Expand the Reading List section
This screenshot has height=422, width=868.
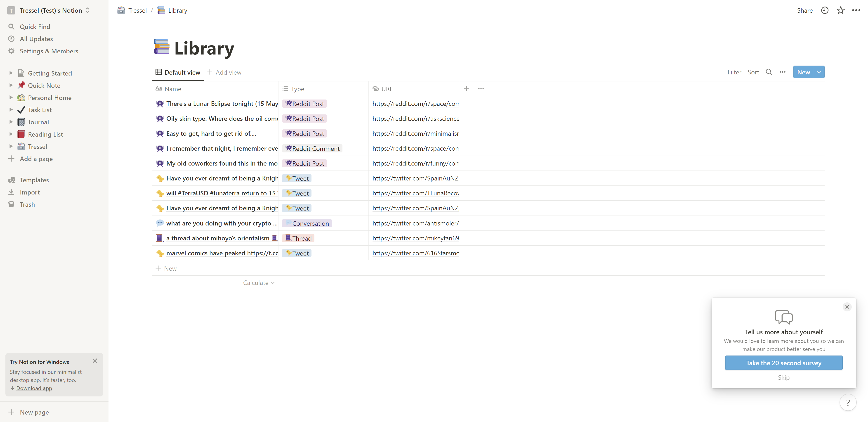10,134
